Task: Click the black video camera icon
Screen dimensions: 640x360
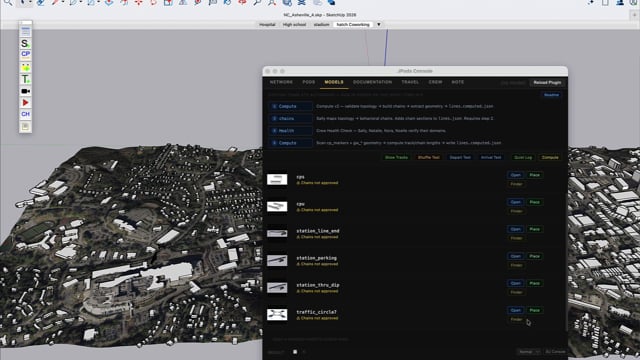Action: (25, 91)
